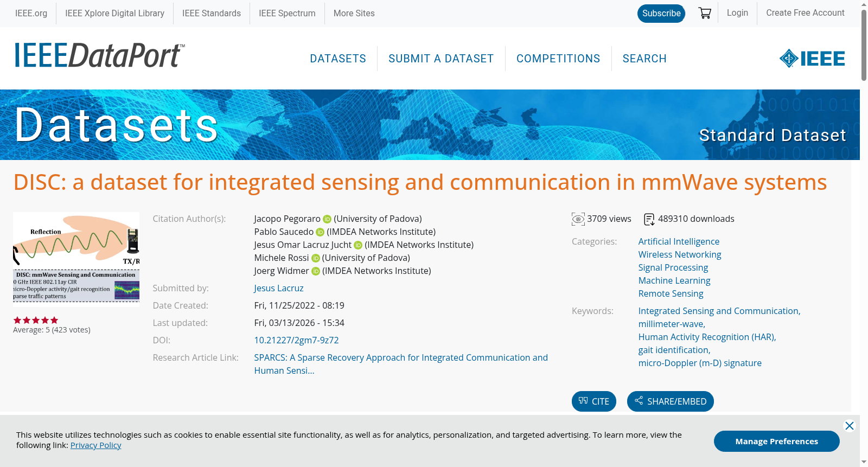Click Create Free Account link
Screen dimensions: 868x467
click(x=805, y=12)
